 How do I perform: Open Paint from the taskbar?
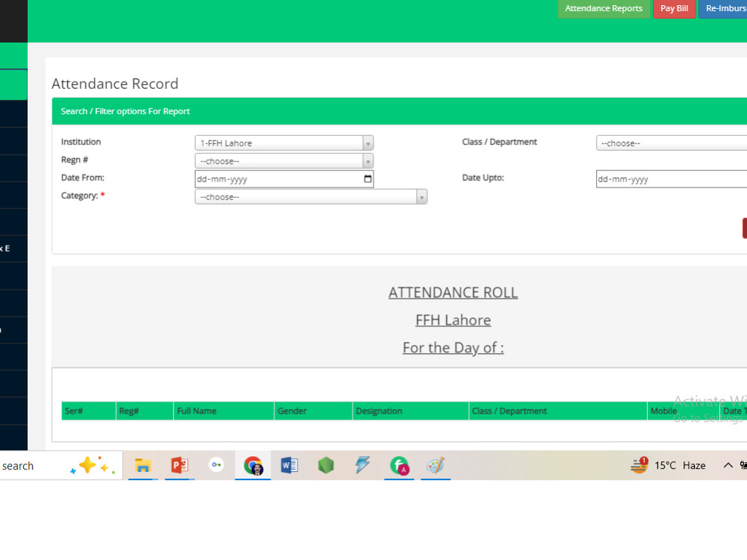[x=436, y=465]
